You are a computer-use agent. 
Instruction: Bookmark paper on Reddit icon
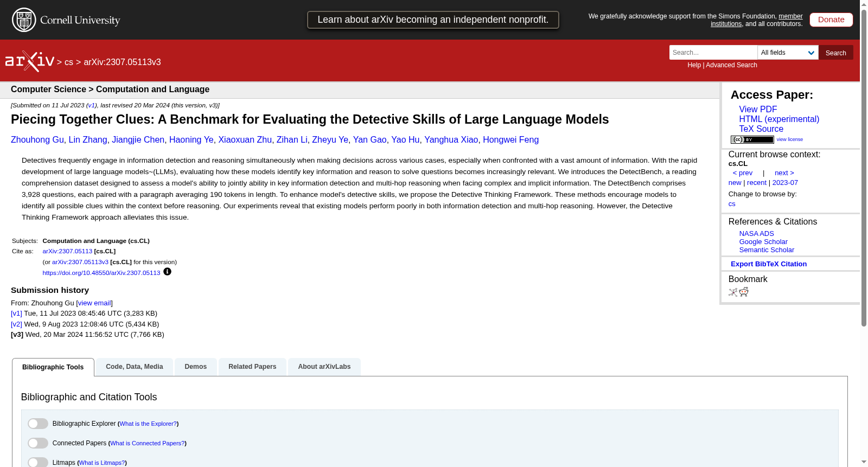(744, 292)
